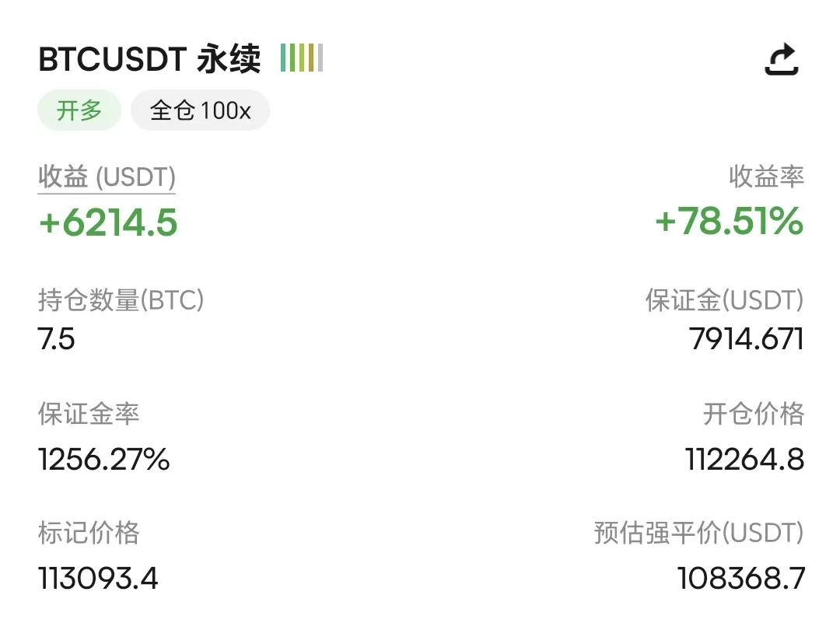Tap entry price 112264.8
This screenshot has width=840, height=637.
[744, 460]
